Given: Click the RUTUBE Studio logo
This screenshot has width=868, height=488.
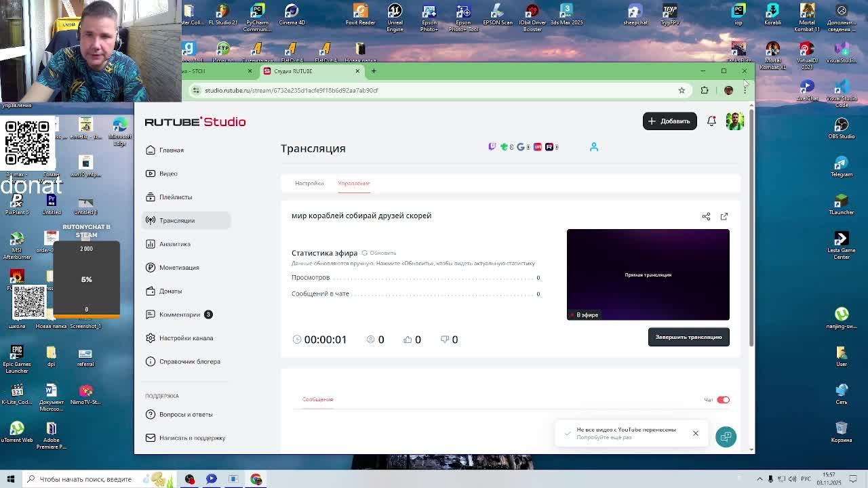Looking at the screenshot, I should click(195, 122).
